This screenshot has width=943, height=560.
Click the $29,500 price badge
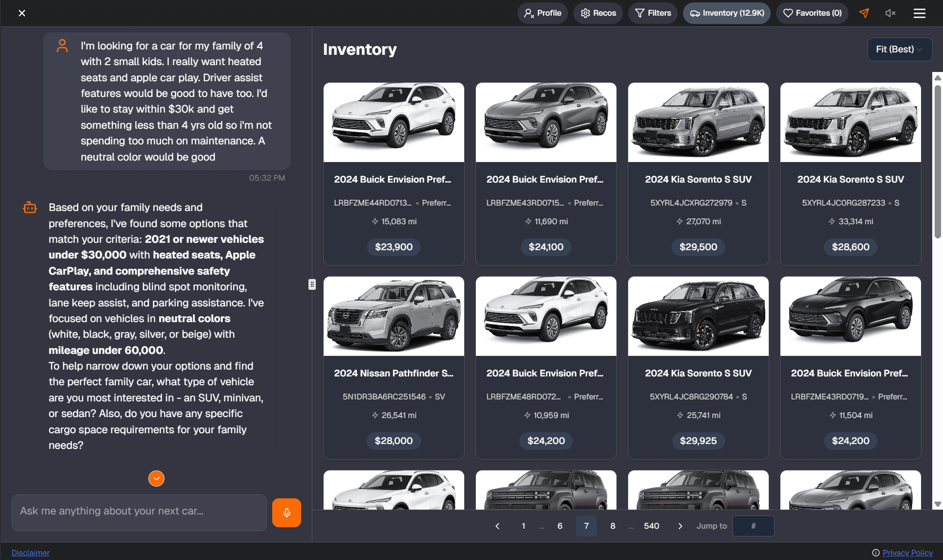(x=698, y=247)
